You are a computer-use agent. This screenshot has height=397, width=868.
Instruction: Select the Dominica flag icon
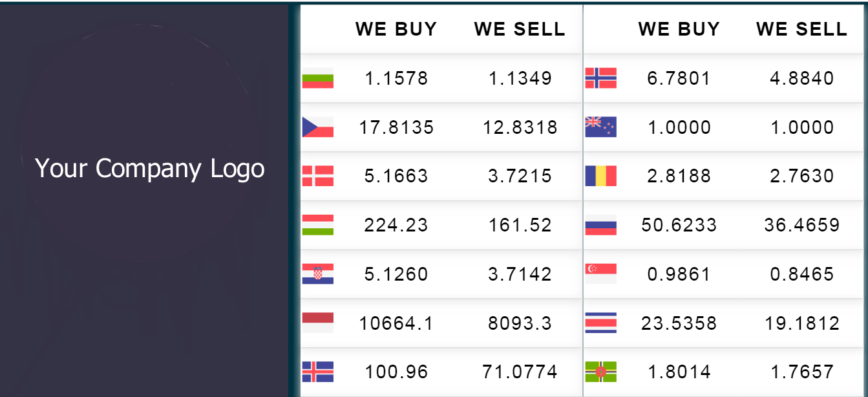[601, 372]
